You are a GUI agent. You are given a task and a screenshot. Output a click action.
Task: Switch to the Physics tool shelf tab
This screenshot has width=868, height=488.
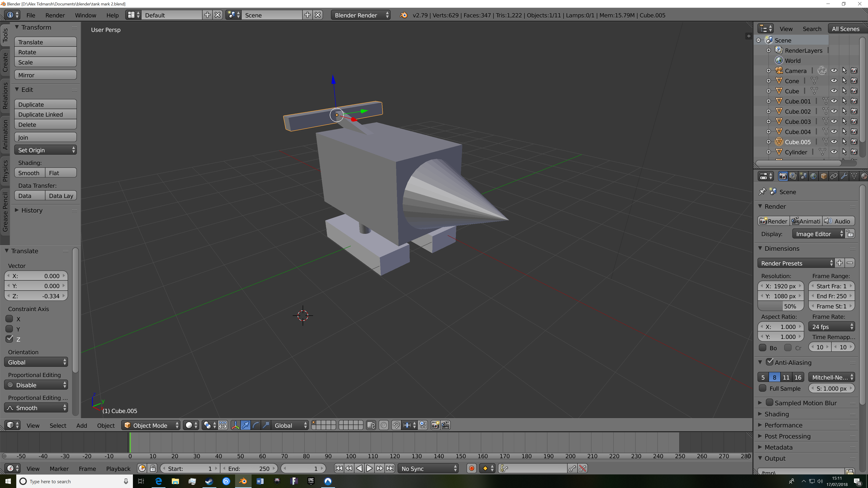[5, 171]
